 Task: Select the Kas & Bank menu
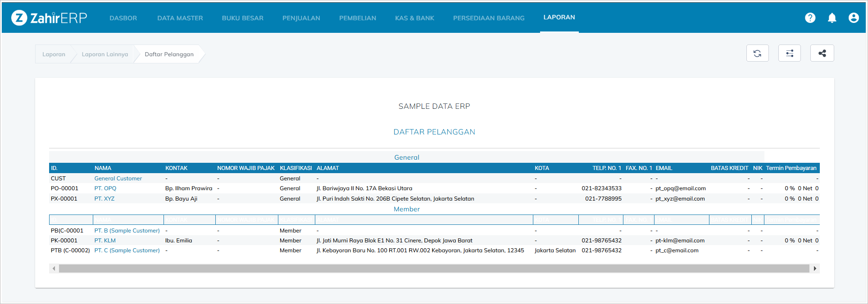pyautogui.click(x=414, y=18)
